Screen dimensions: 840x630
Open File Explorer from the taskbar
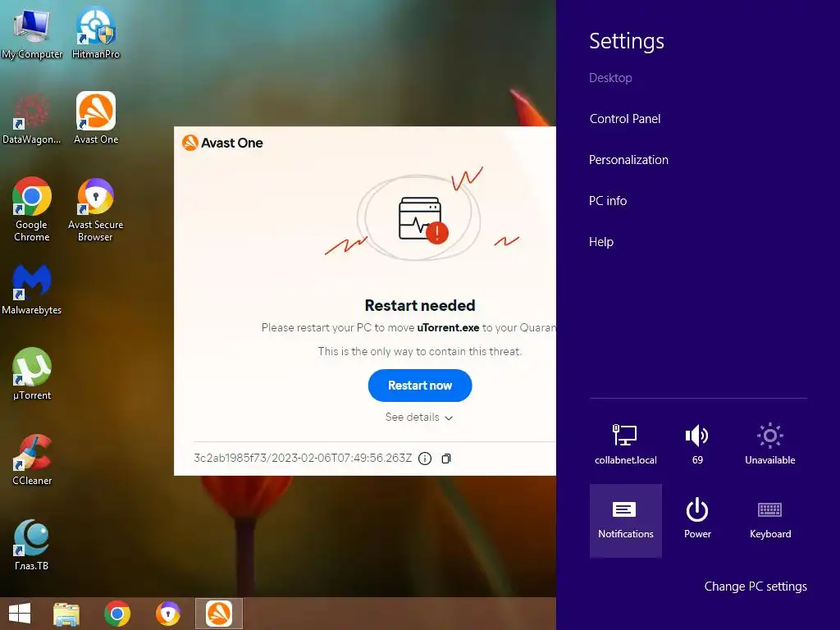[66, 614]
